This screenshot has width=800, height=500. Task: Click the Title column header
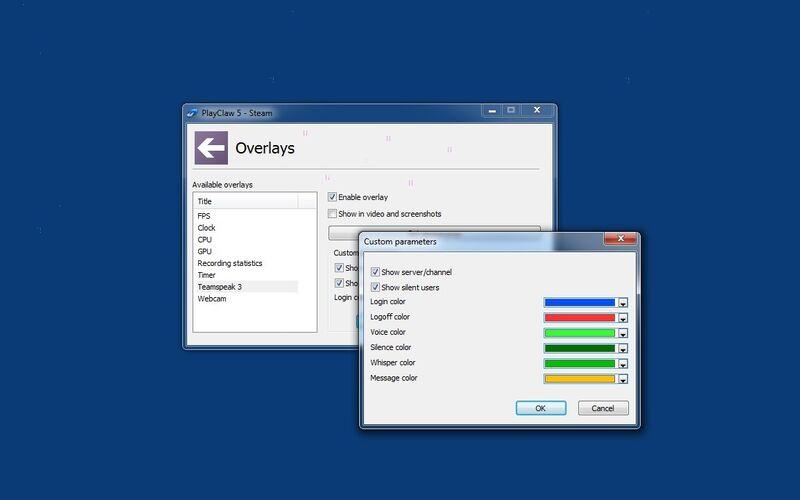coord(246,201)
